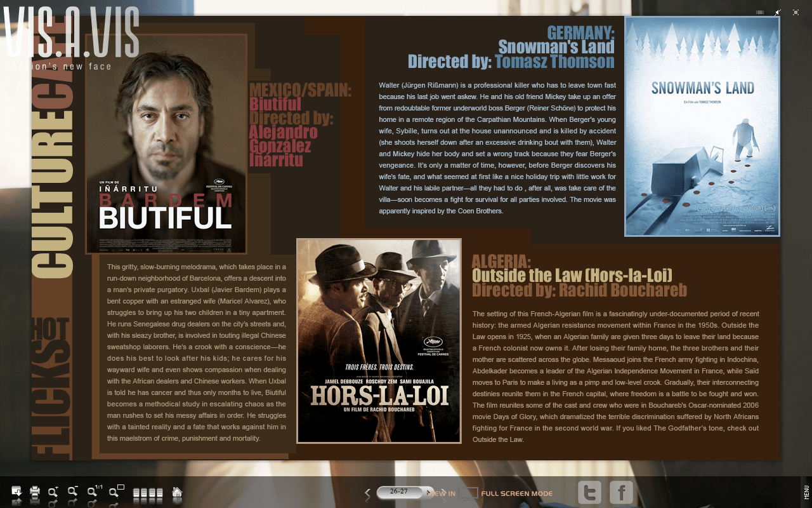Click the Snowman's Land poster
Viewport: 812px width, 508px height.
point(702,127)
